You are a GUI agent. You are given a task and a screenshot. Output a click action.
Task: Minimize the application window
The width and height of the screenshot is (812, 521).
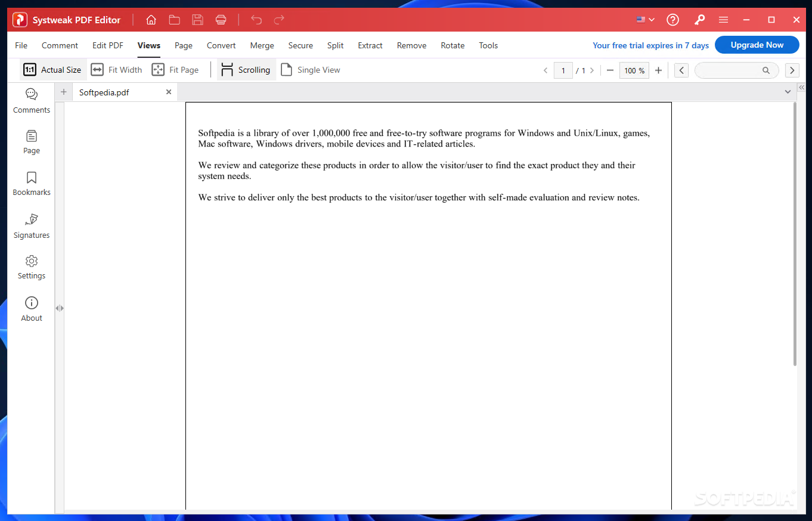(747, 20)
